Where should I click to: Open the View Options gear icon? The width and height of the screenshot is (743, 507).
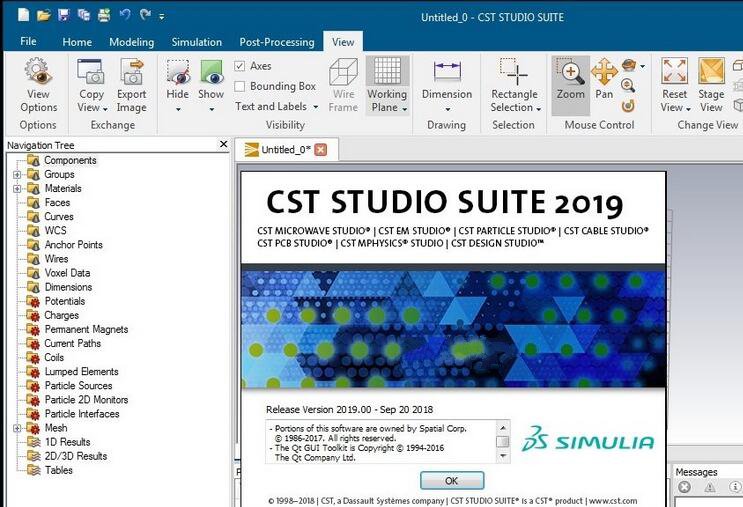pyautogui.click(x=38, y=71)
